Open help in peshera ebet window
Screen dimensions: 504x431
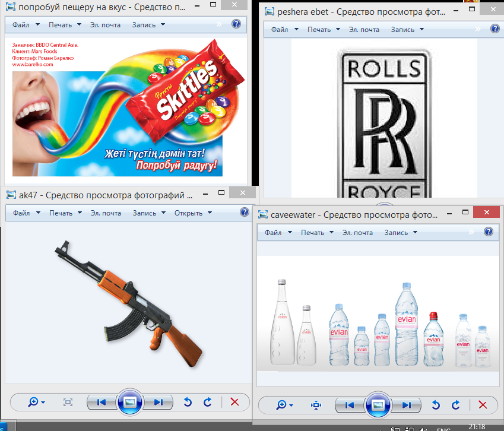495,28
